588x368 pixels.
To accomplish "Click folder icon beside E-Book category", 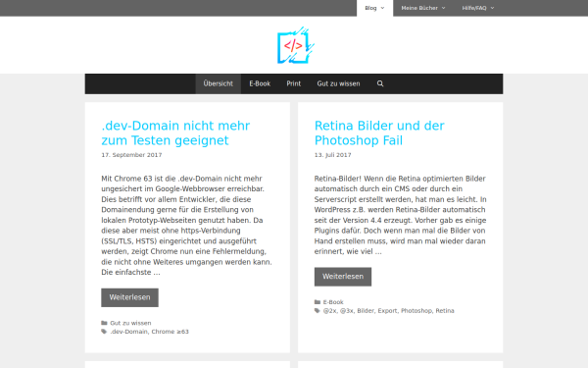I will (x=318, y=302).
